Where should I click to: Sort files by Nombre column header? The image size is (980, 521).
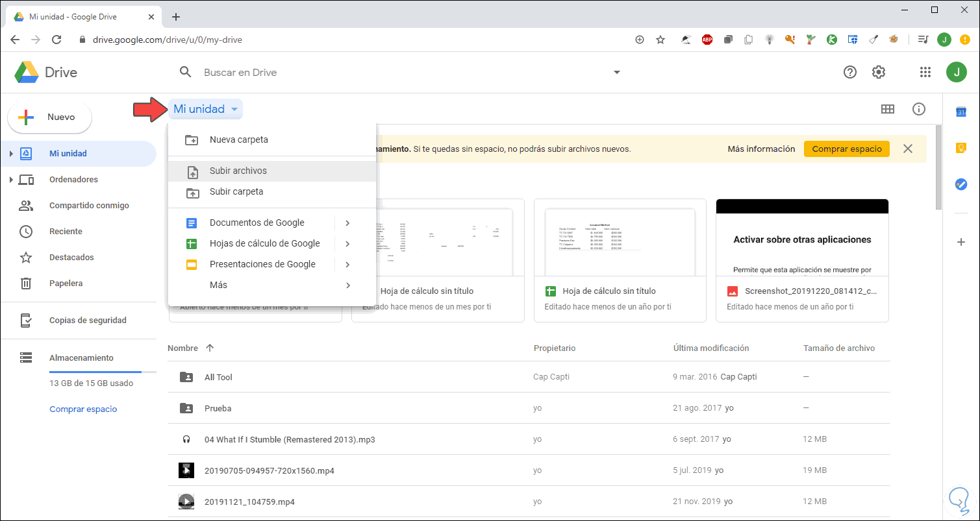[182, 348]
